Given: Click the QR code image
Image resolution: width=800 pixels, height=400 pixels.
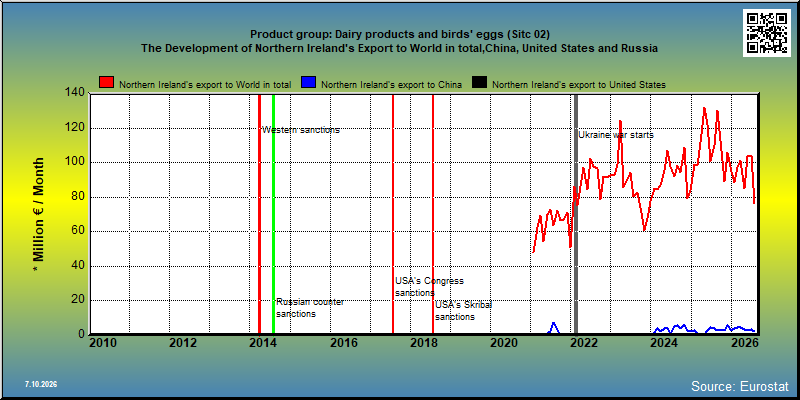Looking at the screenshot, I should click(x=768, y=33).
